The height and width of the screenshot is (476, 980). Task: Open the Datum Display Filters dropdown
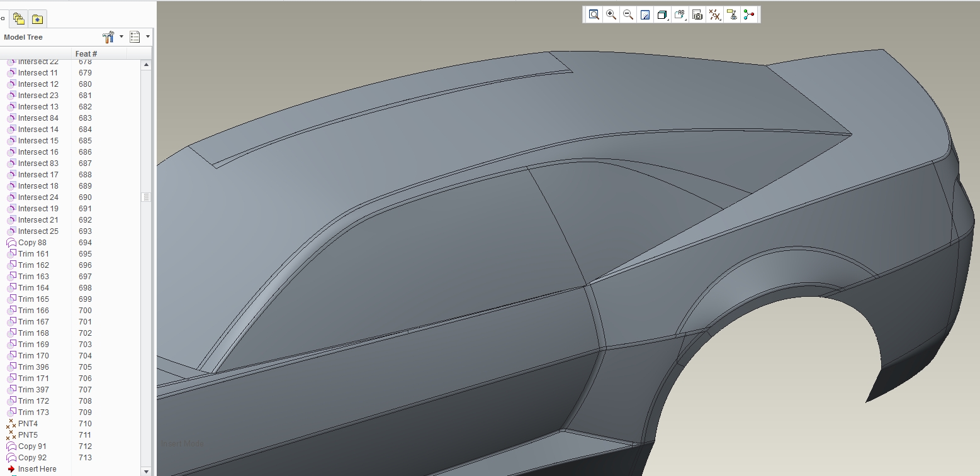(714, 14)
